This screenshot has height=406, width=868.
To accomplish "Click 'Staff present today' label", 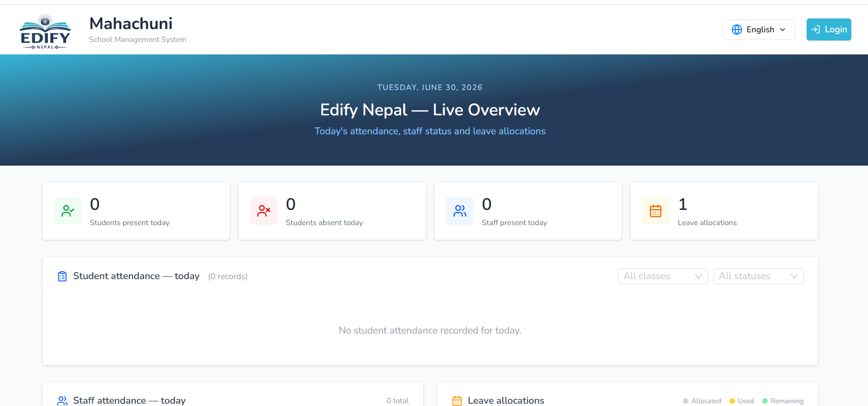I will click(x=514, y=222).
